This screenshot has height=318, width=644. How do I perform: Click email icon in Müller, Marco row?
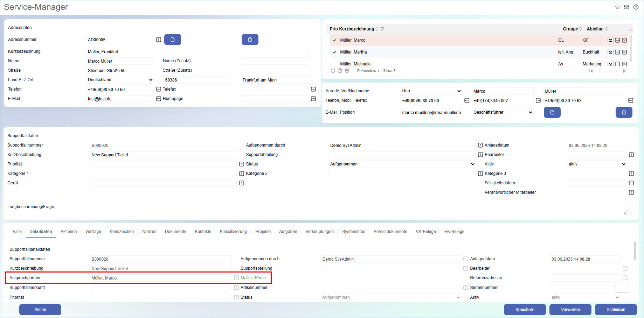click(610, 40)
